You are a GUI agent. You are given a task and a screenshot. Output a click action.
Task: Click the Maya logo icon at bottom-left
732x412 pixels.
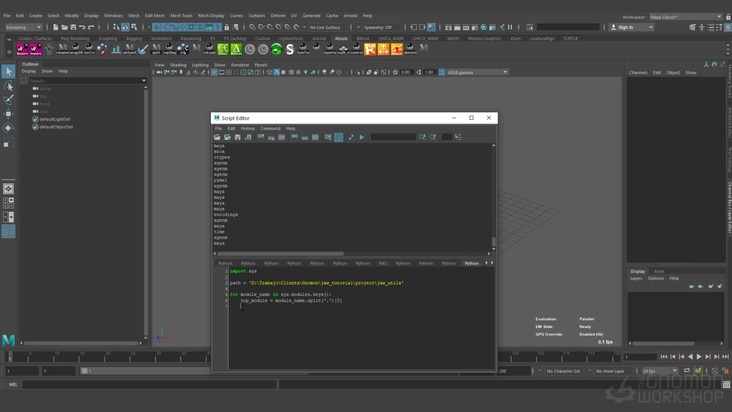(8, 340)
